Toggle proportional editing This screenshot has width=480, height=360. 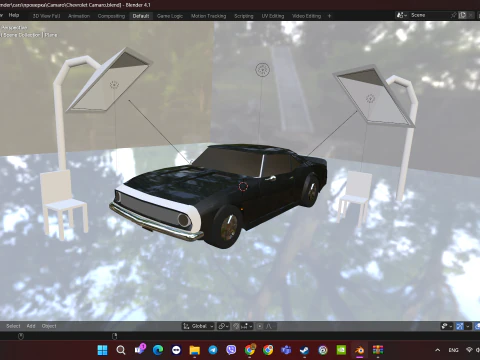coord(260,326)
